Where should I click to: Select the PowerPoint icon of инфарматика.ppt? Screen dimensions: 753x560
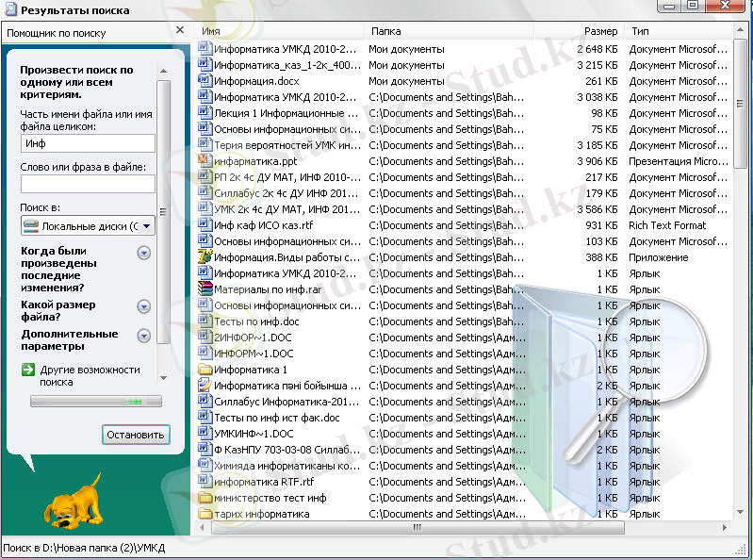coord(205,161)
